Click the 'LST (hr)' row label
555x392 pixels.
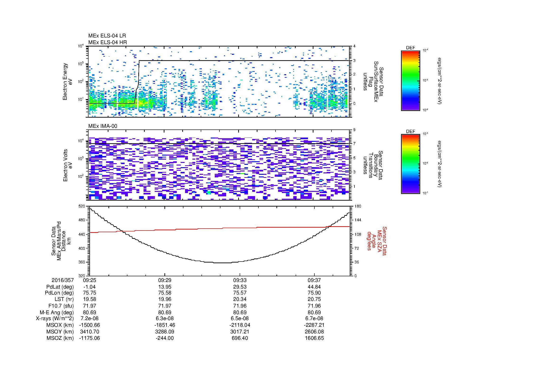64,300
